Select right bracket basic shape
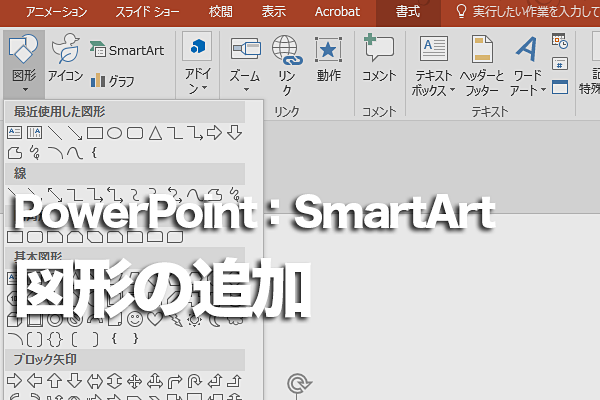This screenshot has height=400, width=600. [x=95, y=339]
